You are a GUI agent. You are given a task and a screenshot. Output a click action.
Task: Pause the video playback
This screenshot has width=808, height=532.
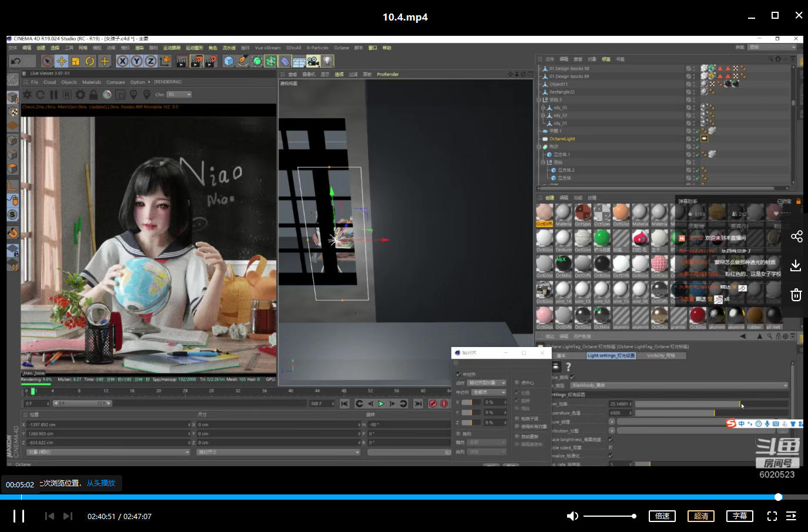click(19, 516)
